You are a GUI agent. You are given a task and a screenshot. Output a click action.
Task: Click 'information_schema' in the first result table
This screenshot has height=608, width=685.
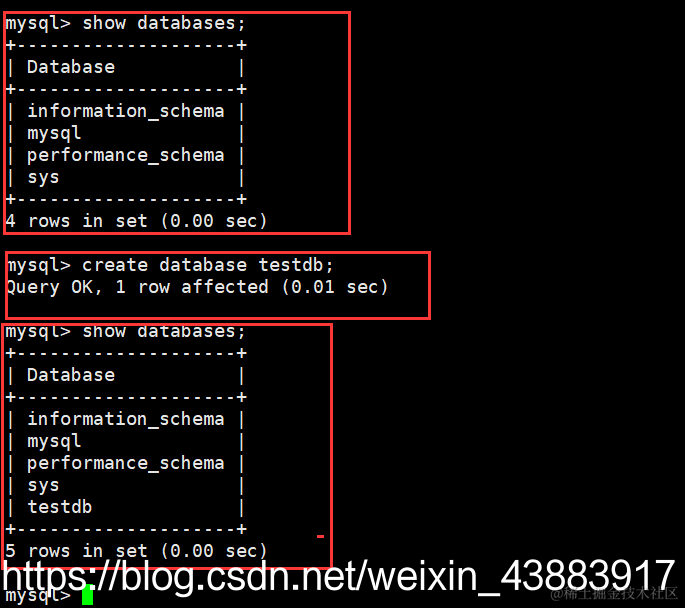point(126,111)
